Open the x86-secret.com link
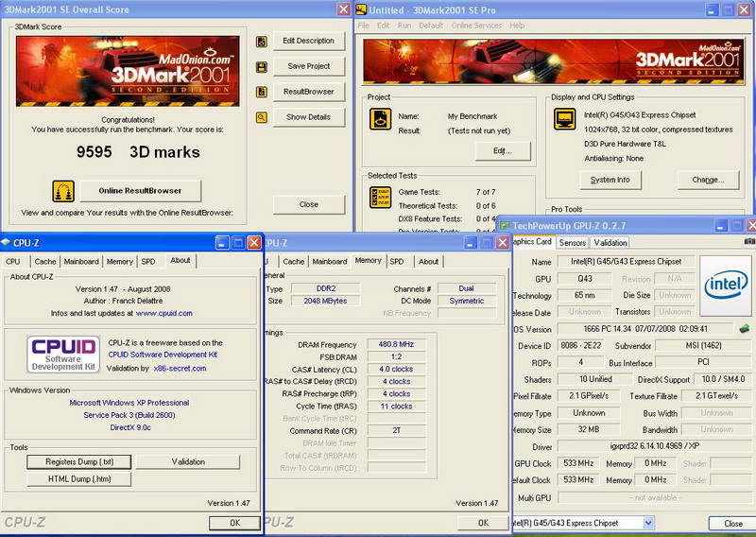 [180, 369]
